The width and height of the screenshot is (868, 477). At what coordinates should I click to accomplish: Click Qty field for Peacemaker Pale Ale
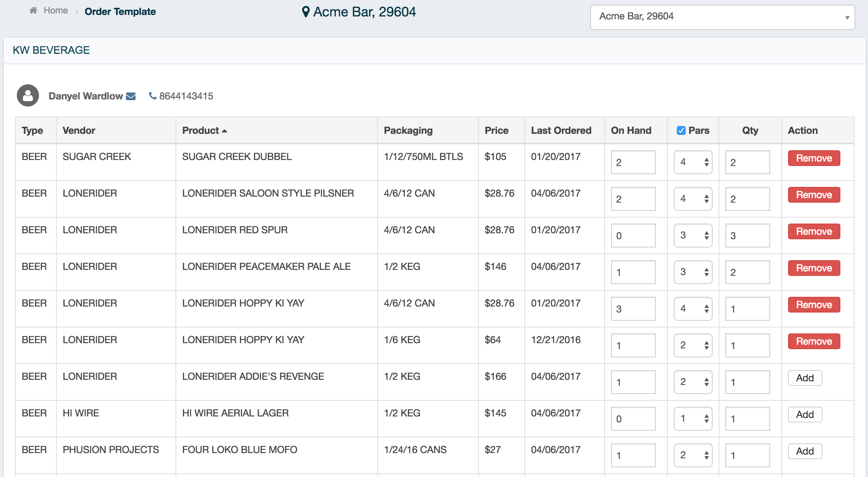747,272
